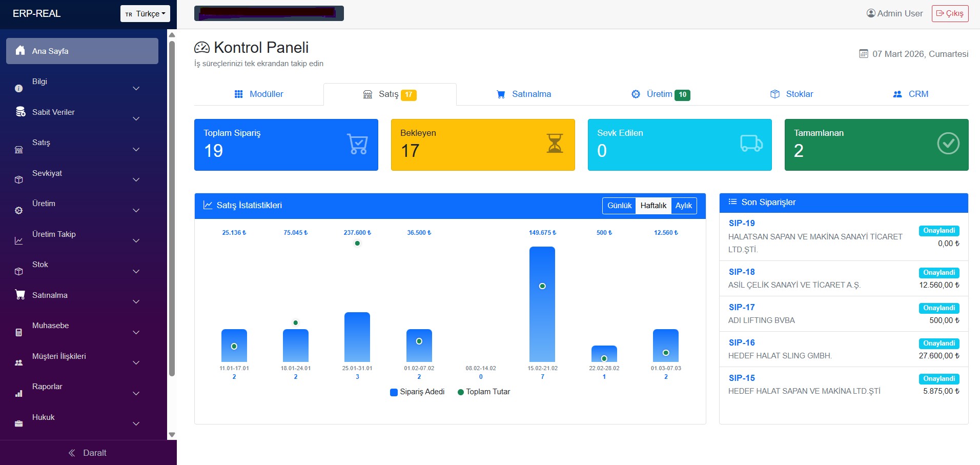Switch chart to Günlük view
The width and height of the screenshot is (980, 465).
619,206
